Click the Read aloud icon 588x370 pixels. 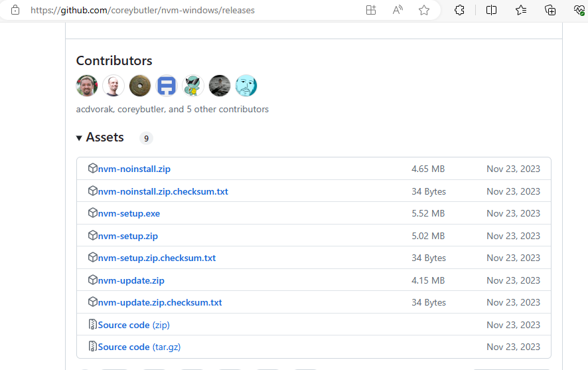(398, 10)
